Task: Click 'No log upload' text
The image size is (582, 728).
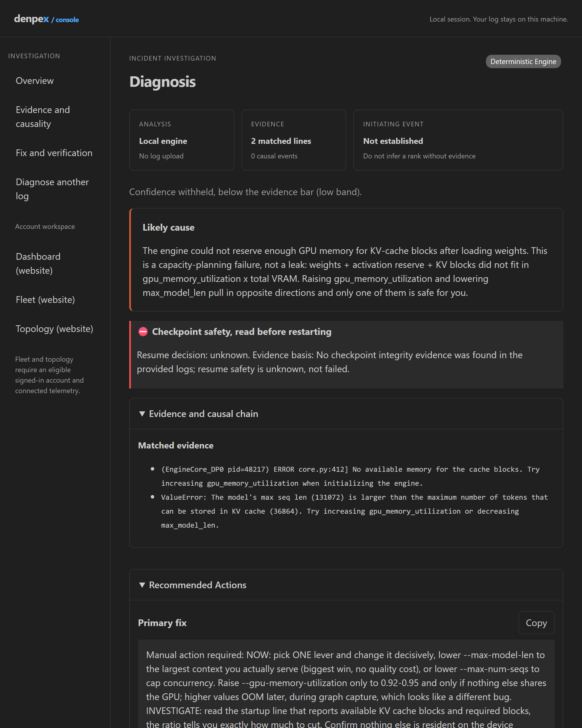Action: (161, 156)
